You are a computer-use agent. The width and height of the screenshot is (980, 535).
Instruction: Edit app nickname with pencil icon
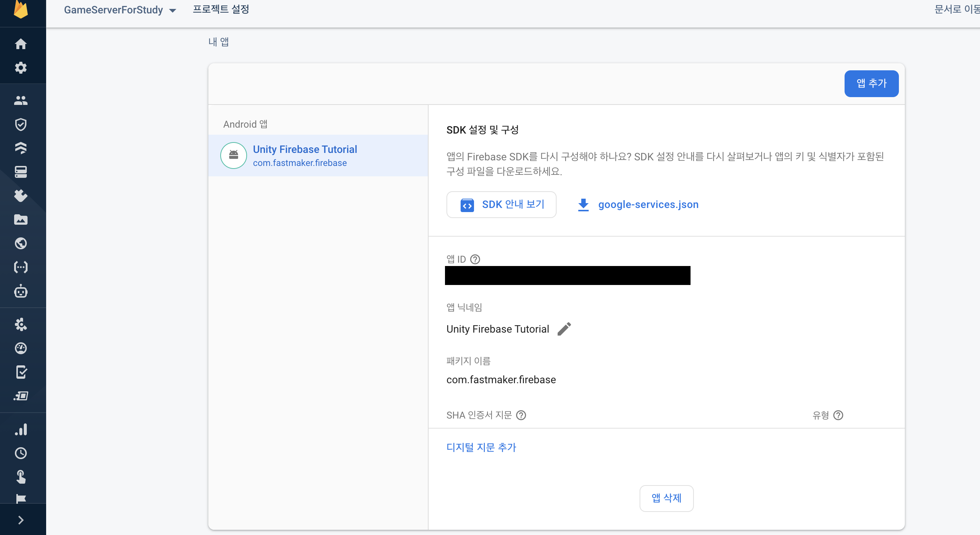coord(564,329)
